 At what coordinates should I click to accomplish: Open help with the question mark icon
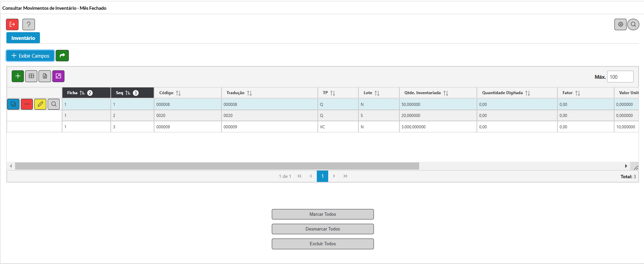(x=29, y=24)
